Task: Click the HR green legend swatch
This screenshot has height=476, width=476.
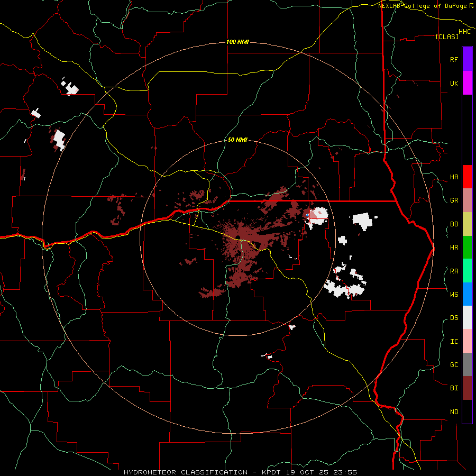Action: pos(467,248)
